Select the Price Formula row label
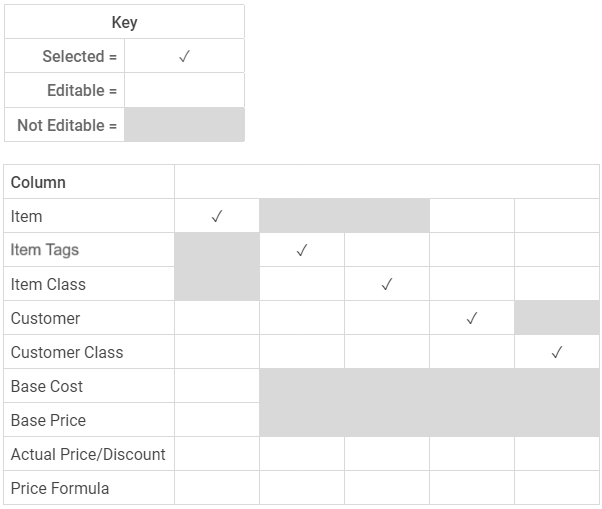The height and width of the screenshot is (509, 602). click(60, 488)
